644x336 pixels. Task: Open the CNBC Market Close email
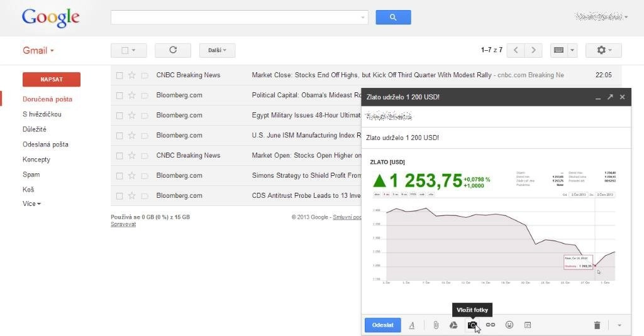(x=366, y=75)
